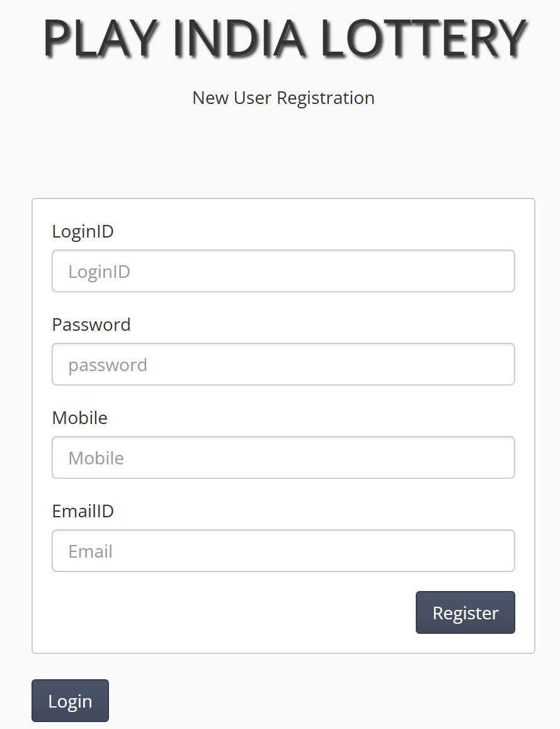Click into the Email input field
The width and height of the screenshot is (560, 729).
click(283, 551)
